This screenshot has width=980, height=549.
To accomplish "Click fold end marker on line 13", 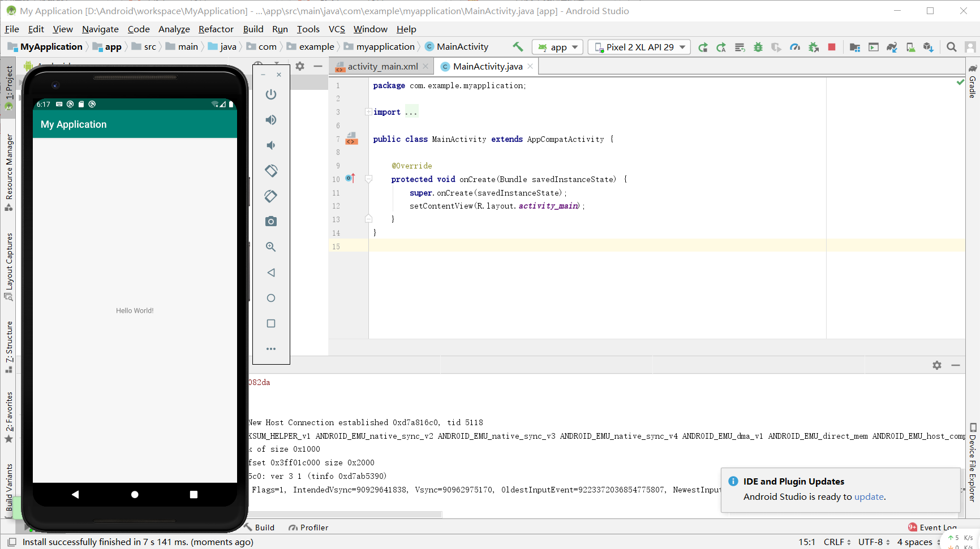I will (x=368, y=219).
